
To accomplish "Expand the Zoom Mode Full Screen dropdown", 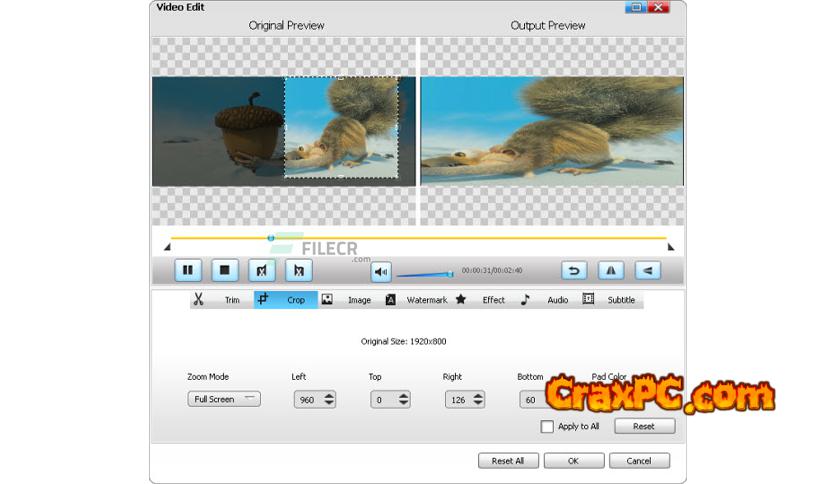I will (x=224, y=399).
